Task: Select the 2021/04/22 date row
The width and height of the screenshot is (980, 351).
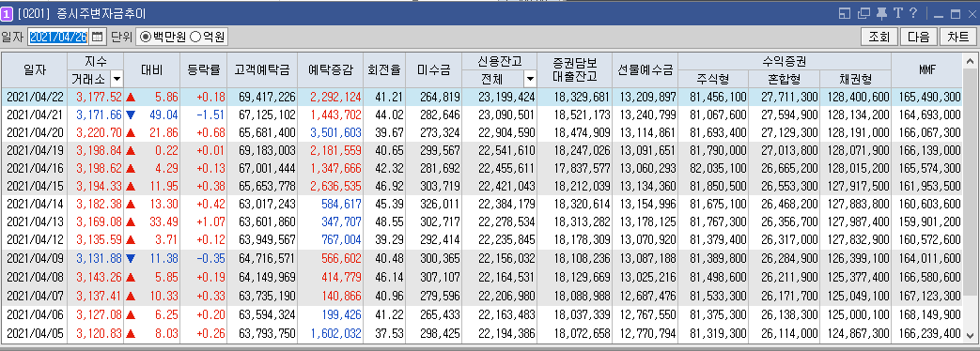Action: click(x=482, y=97)
